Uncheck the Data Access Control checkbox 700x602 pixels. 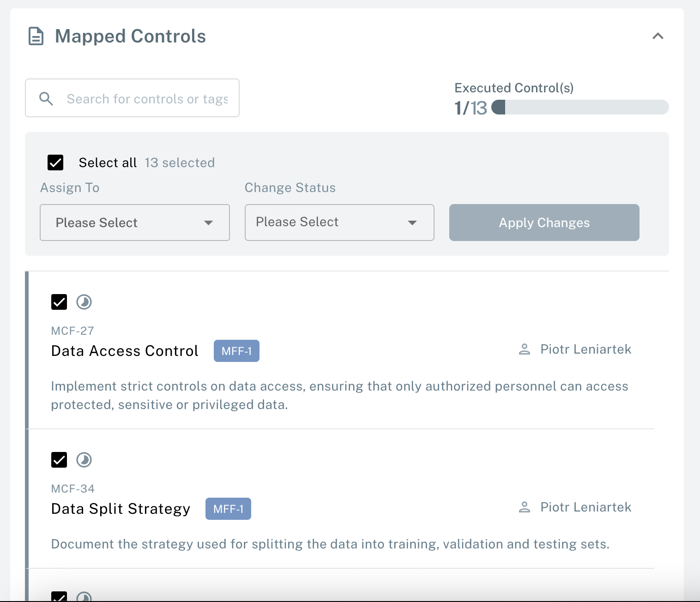point(59,302)
